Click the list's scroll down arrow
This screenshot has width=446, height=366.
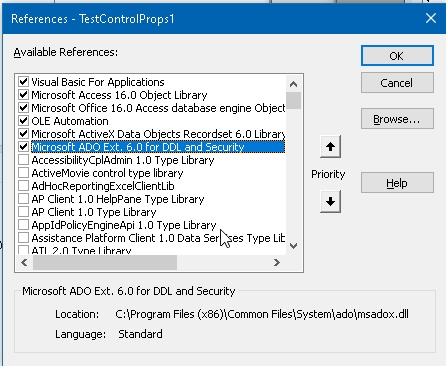293,246
